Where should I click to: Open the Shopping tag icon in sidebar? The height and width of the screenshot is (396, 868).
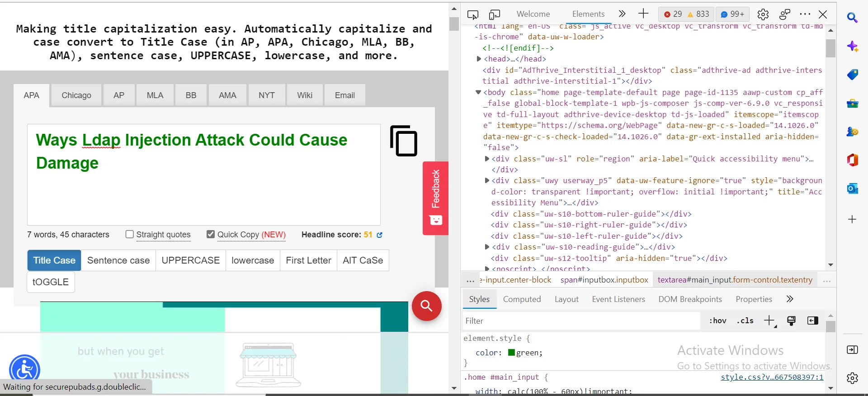853,75
